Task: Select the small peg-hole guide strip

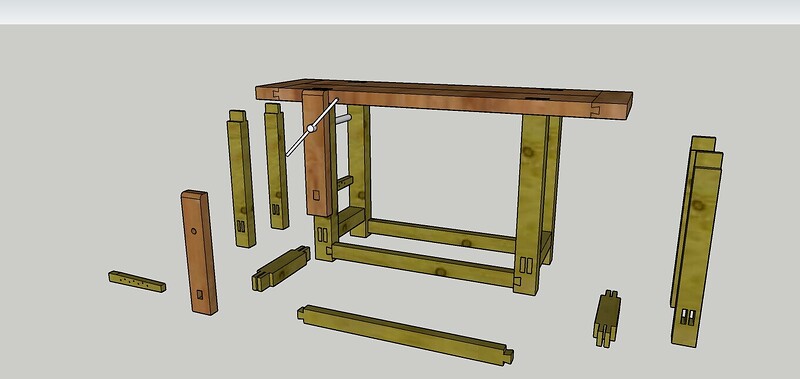Action: 137,282
